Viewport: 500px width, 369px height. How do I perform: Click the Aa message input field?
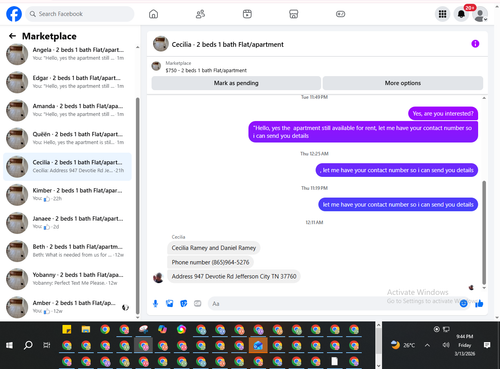point(333,304)
